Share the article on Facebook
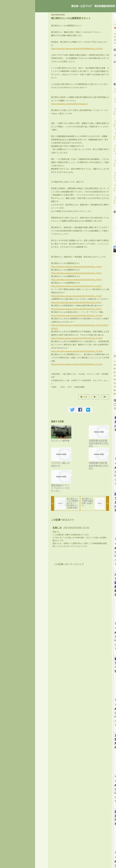This screenshot has width=116, height=868. point(80,410)
